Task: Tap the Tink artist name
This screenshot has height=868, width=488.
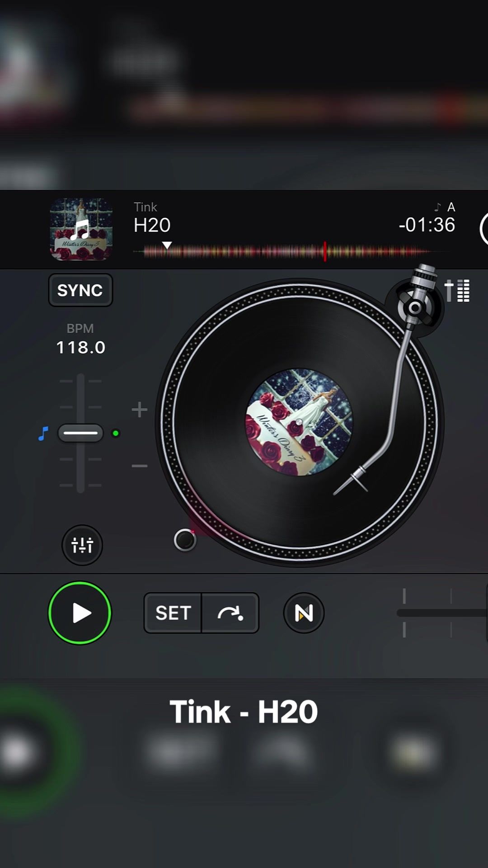Action: point(145,207)
